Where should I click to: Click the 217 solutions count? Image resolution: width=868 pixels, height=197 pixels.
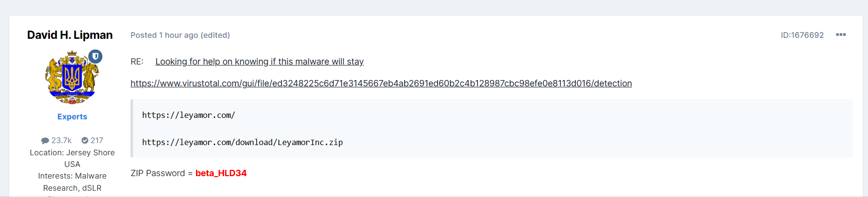pyautogui.click(x=97, y=141)
